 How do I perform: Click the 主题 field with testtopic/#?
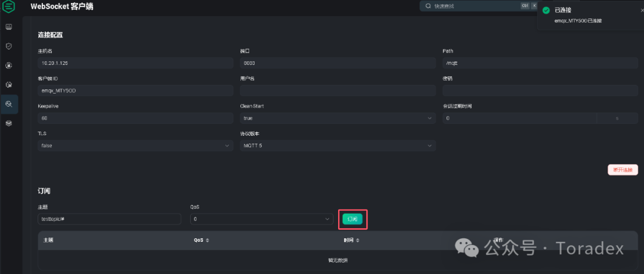click(x=109, y=219)
